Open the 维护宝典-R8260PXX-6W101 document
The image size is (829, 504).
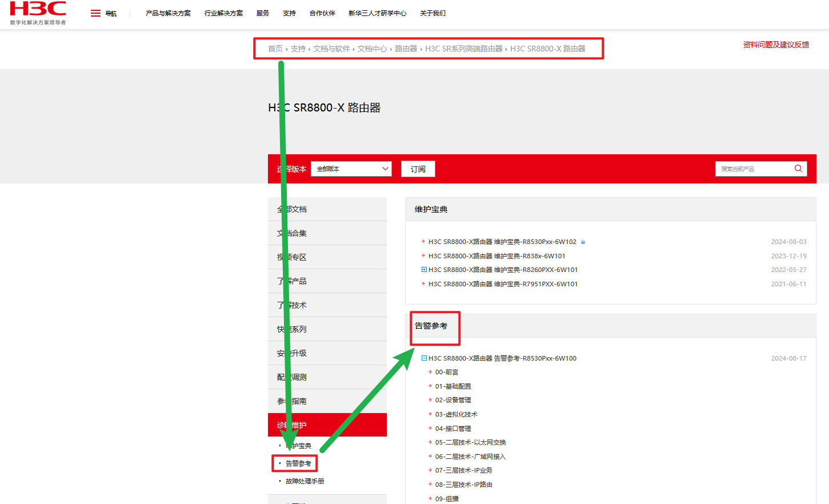click(x=503, y=270)
